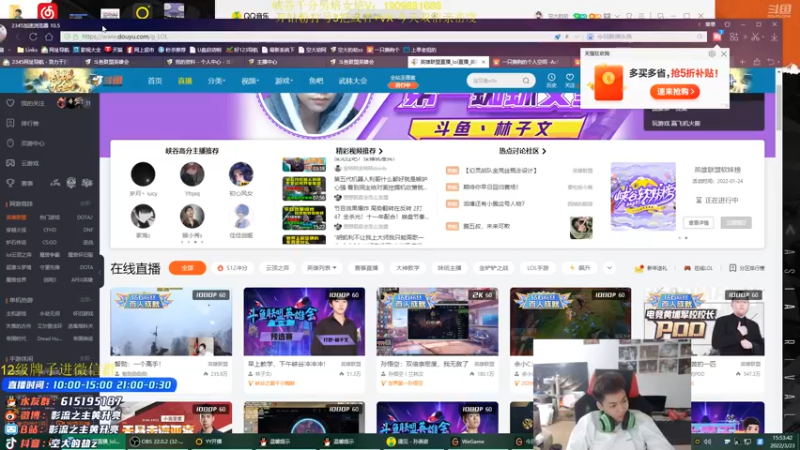Open 分区排行榜 ranking link
The width and height of the screenshot is (800, 450).
point(747,268)
